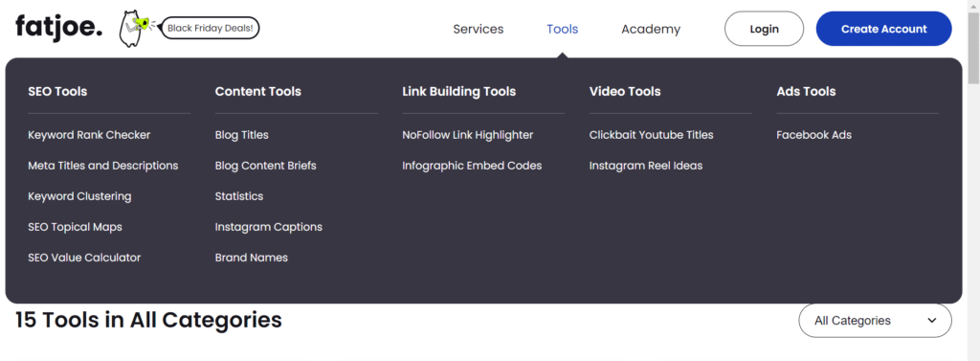The height and width of the screenshot is (361, 980).
Task: Open Statistics content tool
Action: [239, 196]
